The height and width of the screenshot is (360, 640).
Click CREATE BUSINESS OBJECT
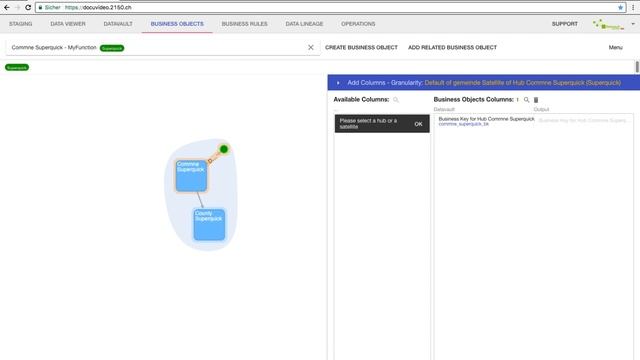(361, 48)
